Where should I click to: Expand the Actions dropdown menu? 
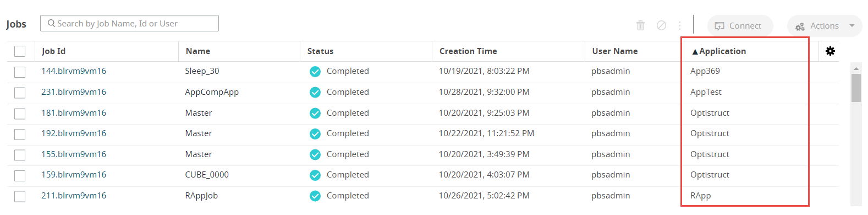point(825,26)
